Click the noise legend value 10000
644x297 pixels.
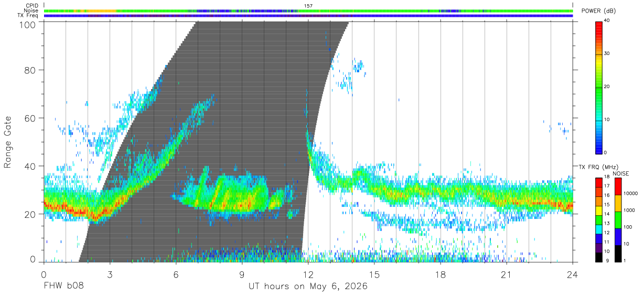point(630,194)
